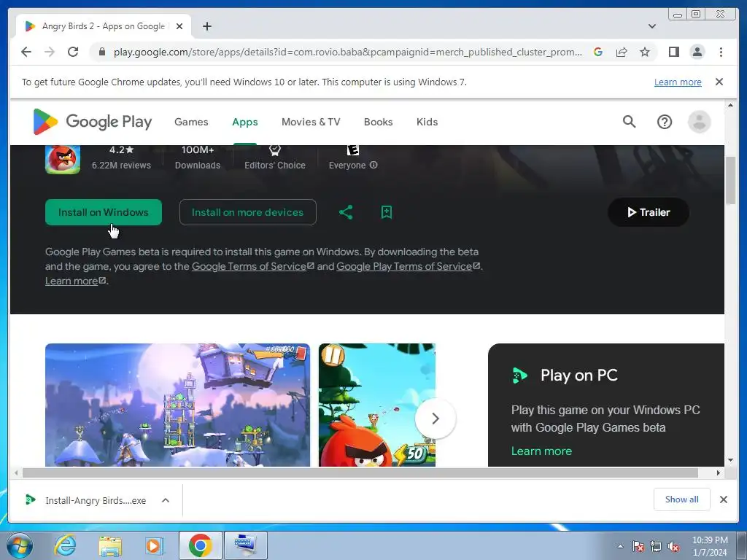747x560 pixels.
Task: Open Google Play help center
Action: click(665, 122)
